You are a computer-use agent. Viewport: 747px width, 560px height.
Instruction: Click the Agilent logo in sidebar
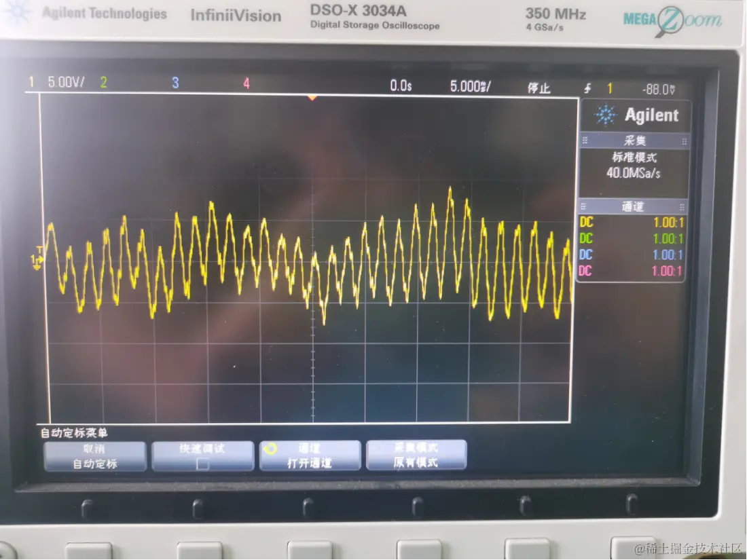point(636,115)
